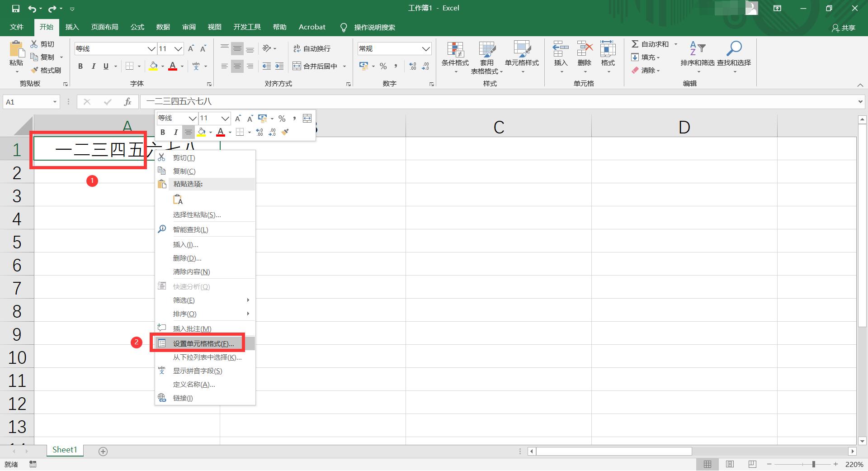This screenshot has height=471, width=868.
Task: Click the Delete cells (删除) icon
Action: tap(585, 49)
